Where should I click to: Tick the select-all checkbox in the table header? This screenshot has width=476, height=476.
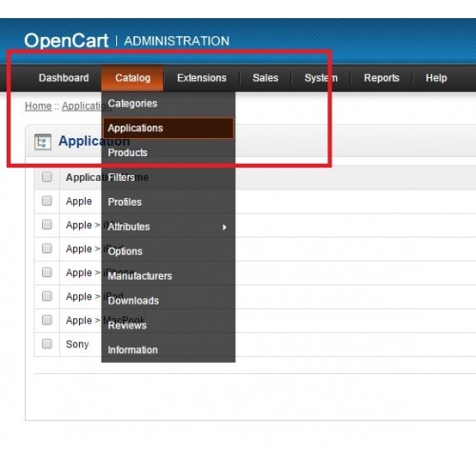pos(47,177)
